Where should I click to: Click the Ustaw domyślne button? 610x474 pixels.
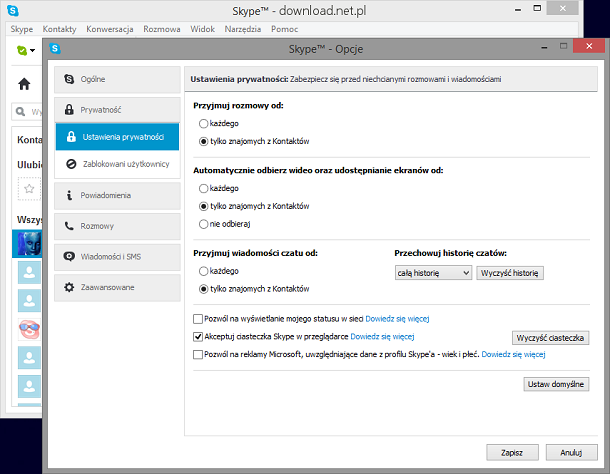(x=556, y=384)
